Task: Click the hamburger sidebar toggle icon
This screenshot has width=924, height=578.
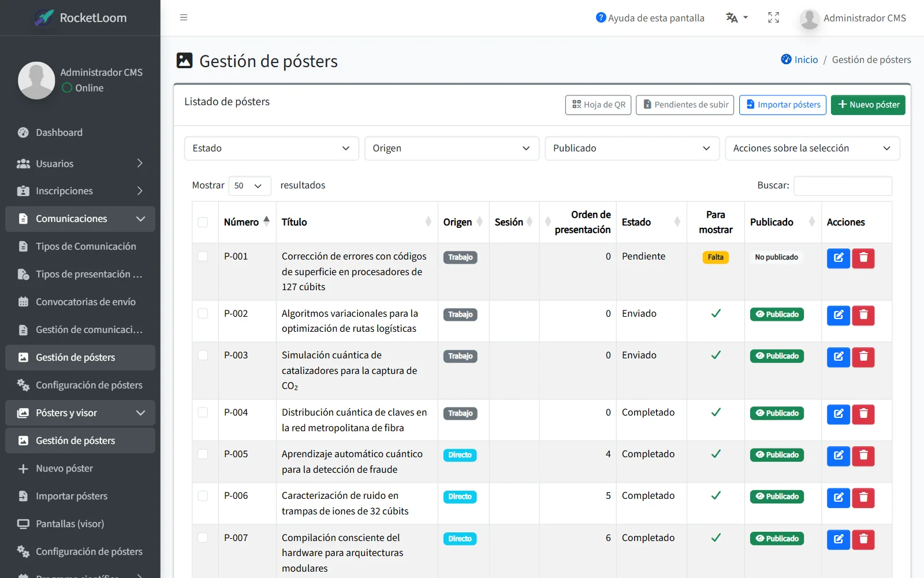Action: (184, 17)
